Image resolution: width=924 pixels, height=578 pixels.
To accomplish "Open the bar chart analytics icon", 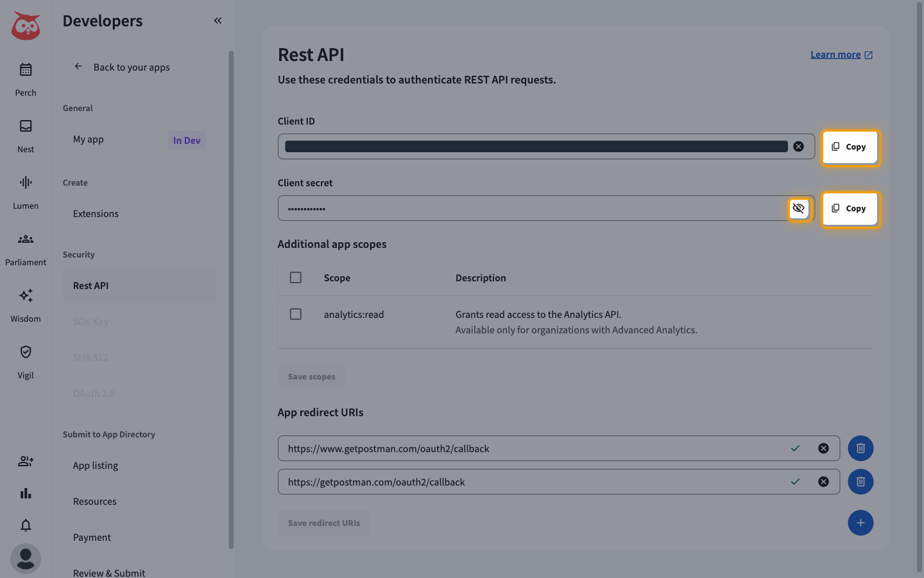I will coord(26,493).
